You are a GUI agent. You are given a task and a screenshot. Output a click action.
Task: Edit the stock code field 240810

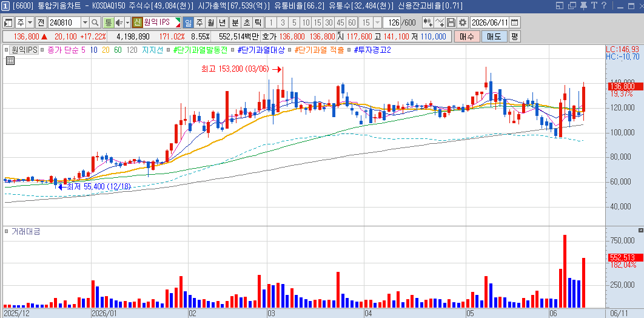[64, 22]
